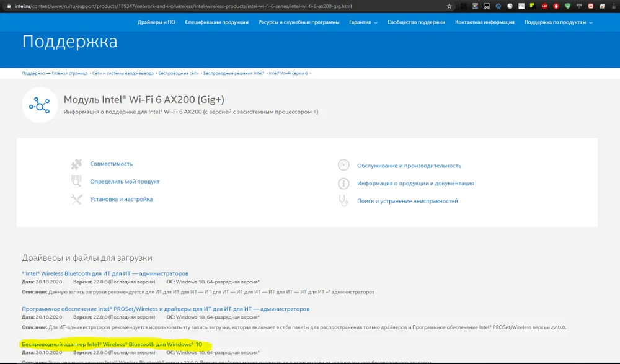Open Поиск и устранение неисправностей link
The image size is (620, 364).
coord(407,201)
